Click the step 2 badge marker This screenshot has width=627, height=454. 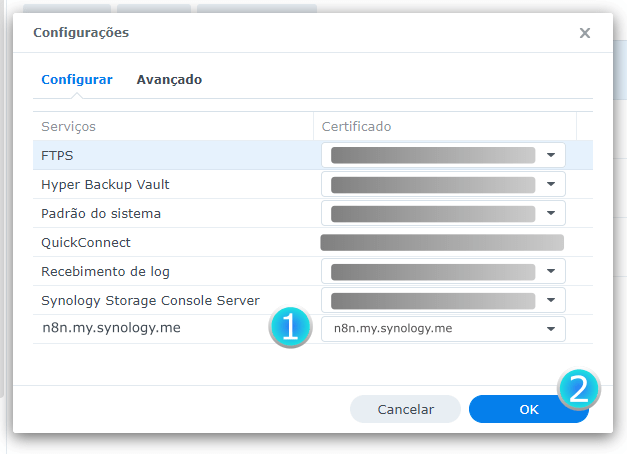tap(578, 389)
